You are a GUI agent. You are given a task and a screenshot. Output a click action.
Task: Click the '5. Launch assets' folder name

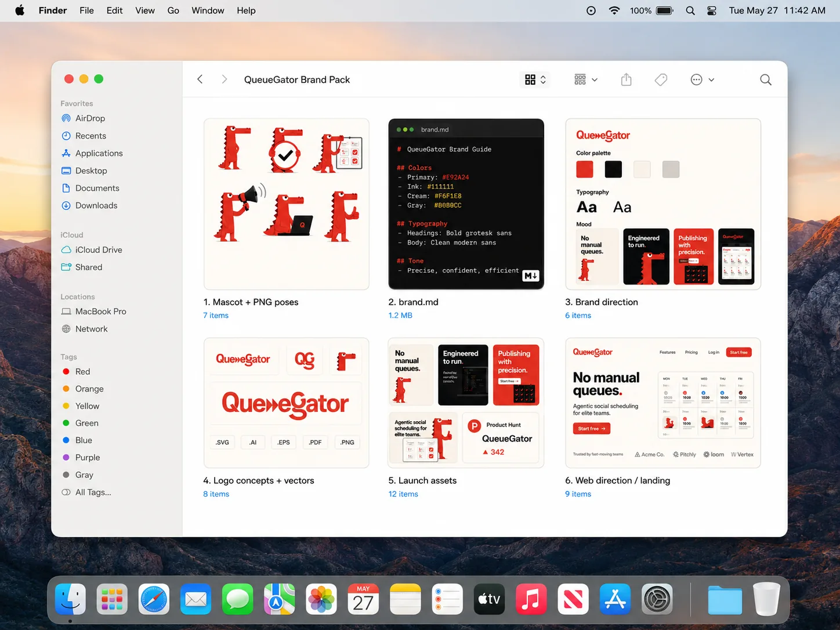422,480
